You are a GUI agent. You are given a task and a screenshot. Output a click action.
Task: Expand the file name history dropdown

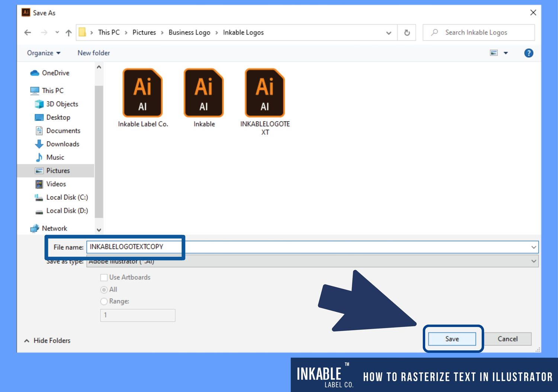[x=533, y=247]
